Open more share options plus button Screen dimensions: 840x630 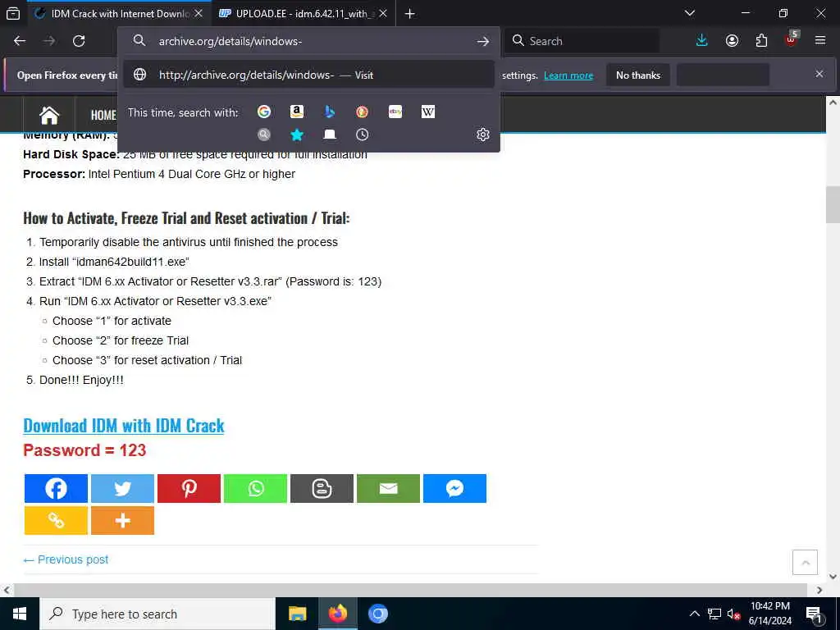[122, 520]
